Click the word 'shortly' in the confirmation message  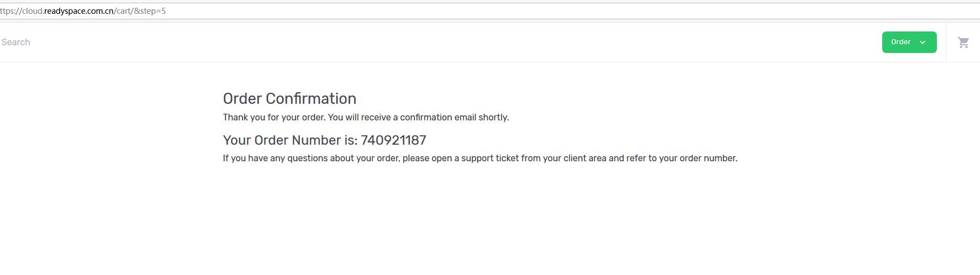click(x=493, y=118)
